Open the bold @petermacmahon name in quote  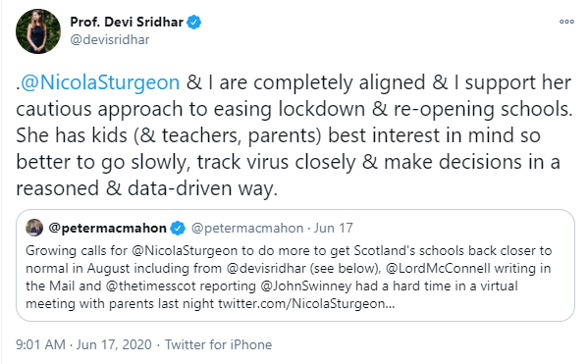point(108,228)
